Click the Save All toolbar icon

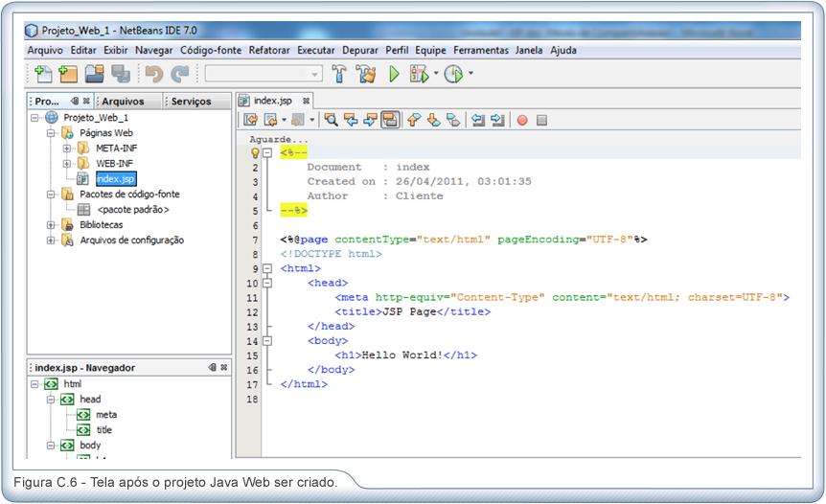pos(121,74)
